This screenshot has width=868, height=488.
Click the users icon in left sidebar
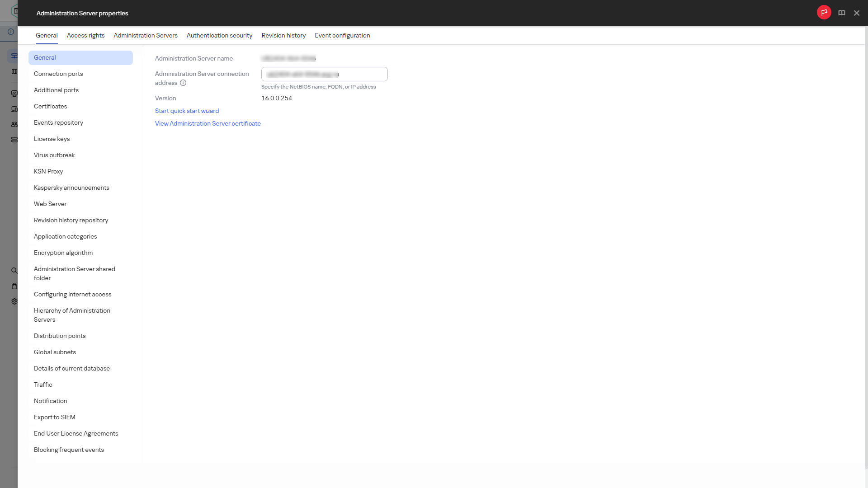pos(14,124)
